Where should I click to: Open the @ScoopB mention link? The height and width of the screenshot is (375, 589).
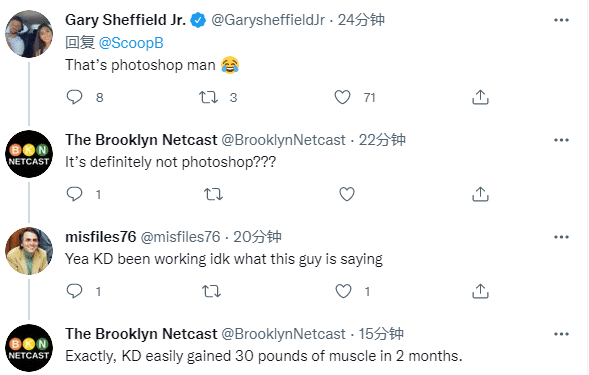pyautogui.click(x=131, y=43)
